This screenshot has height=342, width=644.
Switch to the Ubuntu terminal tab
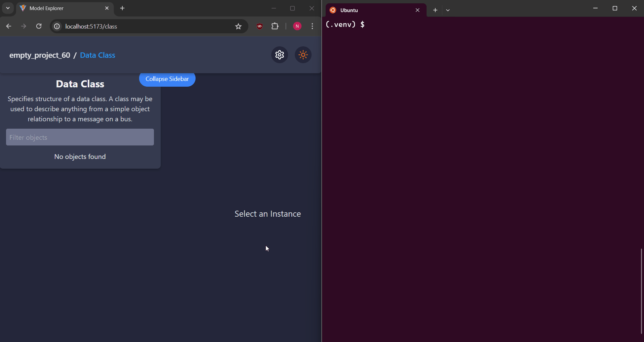pyautogui.click(x=370, y=10)
